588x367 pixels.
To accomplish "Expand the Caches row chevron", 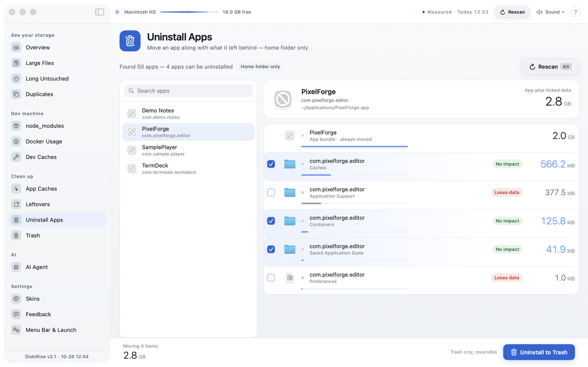I will click(303, 164).
